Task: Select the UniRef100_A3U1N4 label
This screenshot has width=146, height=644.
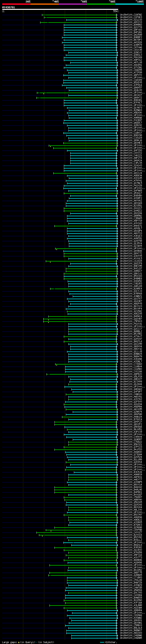Action: (131, 359)
